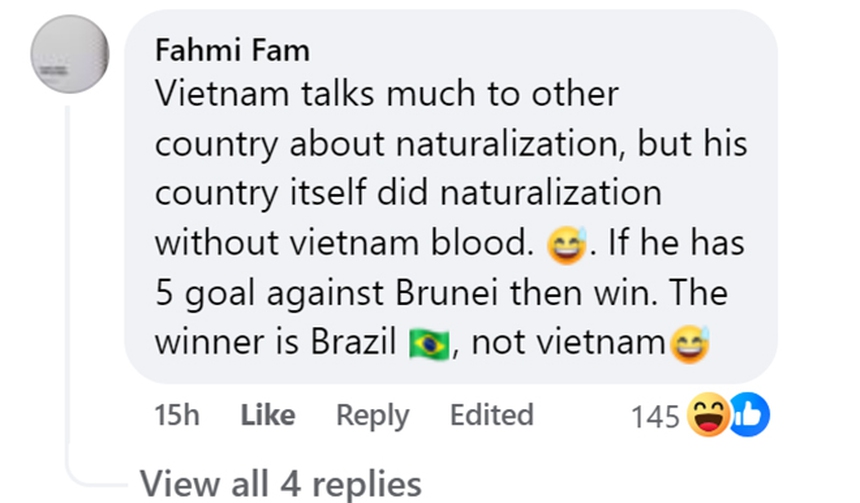Expand 'View all 4 replies'

click(x=280, y=483)
